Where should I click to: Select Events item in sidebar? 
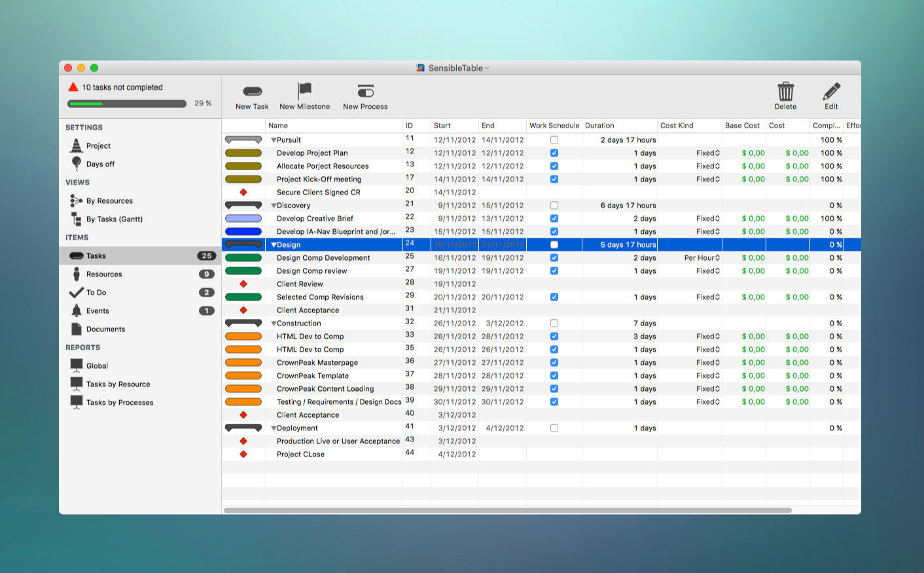coord(140,311)
